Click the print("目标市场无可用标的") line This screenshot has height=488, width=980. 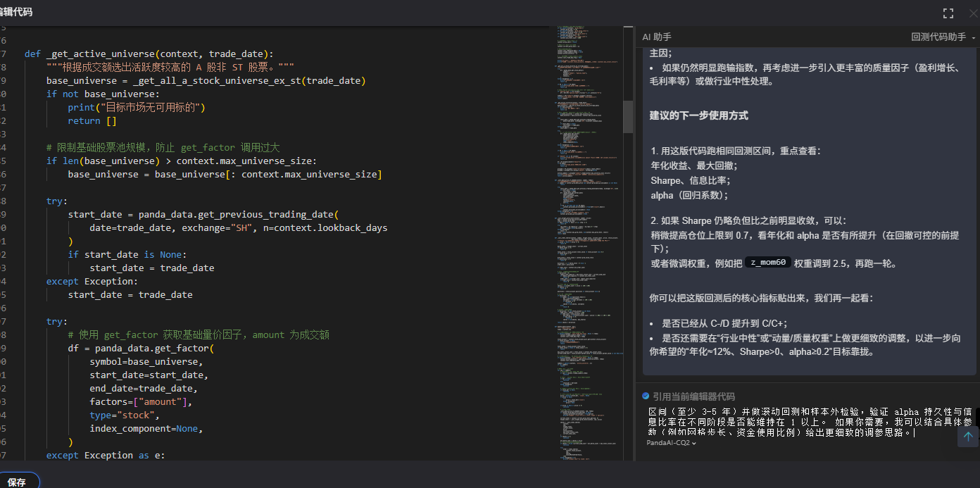[136, 107]
